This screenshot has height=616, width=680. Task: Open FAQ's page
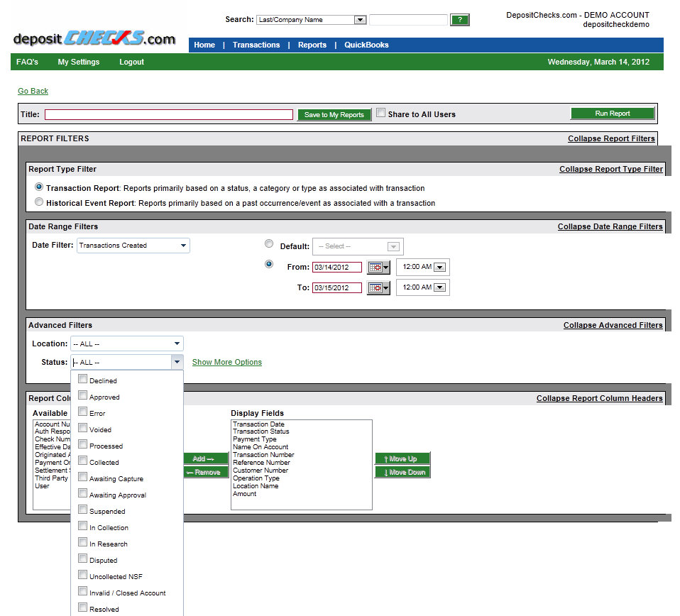click(27, 62)
